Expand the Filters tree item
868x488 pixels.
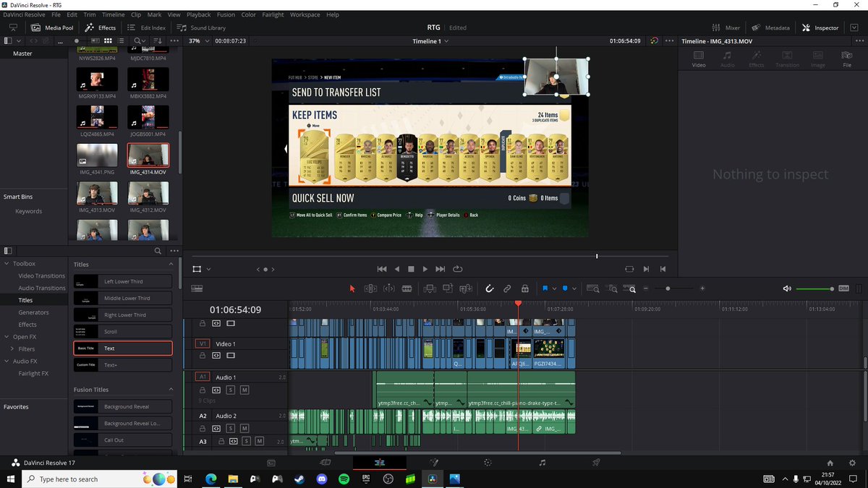tap(12, 349)
